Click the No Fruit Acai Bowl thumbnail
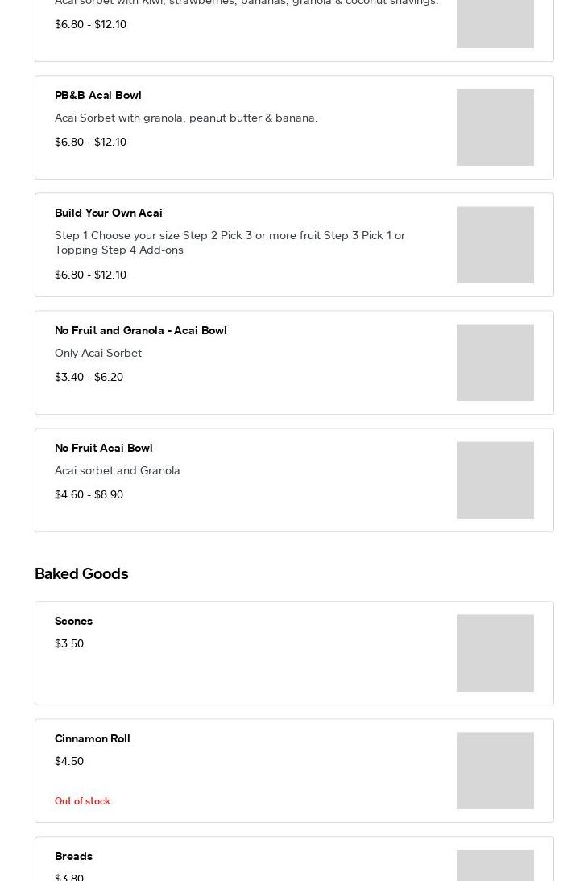 click(495, 480)
